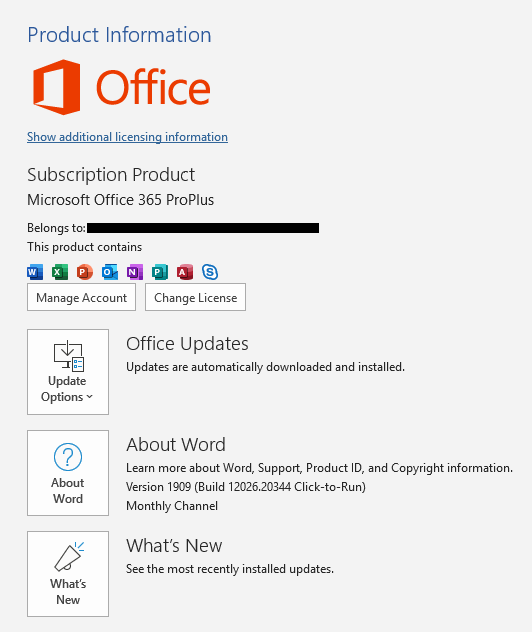Image resolution: width=532 pixels, height=632 pixels.
Task: Click the Update download monitor icon
Action: pos(69,356)
